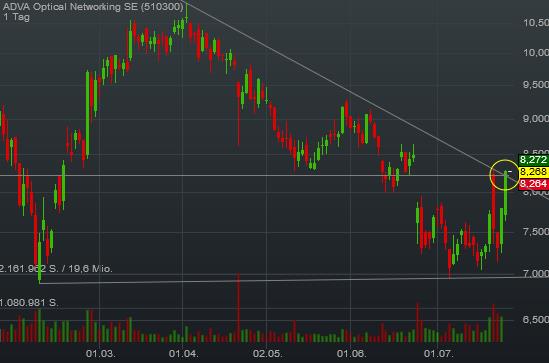The width and height of the screenshot is (549, 363).
Task: Click the 01.03. date axis label
Action: pos(100,353)
